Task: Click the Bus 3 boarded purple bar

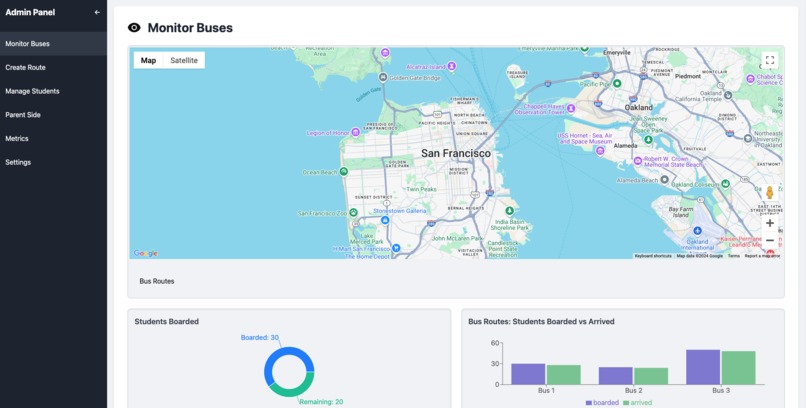Action: click(x=703, y=367)
